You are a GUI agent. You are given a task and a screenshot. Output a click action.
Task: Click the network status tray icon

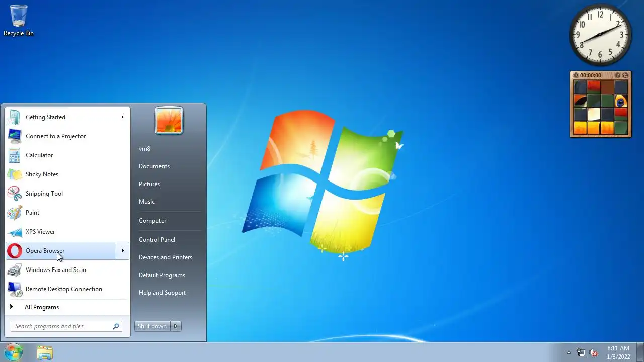[581, 352]
